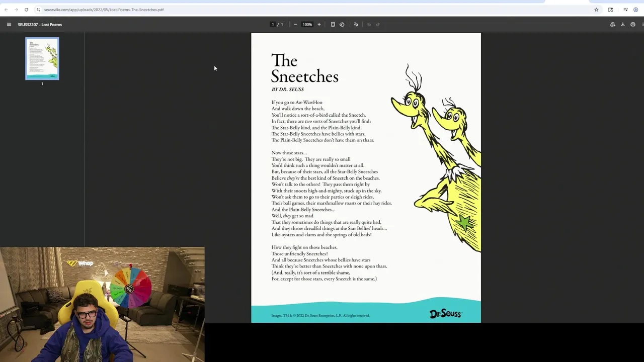
Task: Click the line 'If you go to Aw-WawHoo'
Action: tap(297, 103)
